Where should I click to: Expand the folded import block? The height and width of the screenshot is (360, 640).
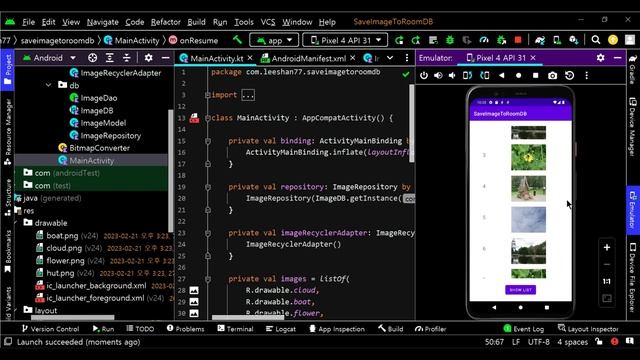pos(248,95)
